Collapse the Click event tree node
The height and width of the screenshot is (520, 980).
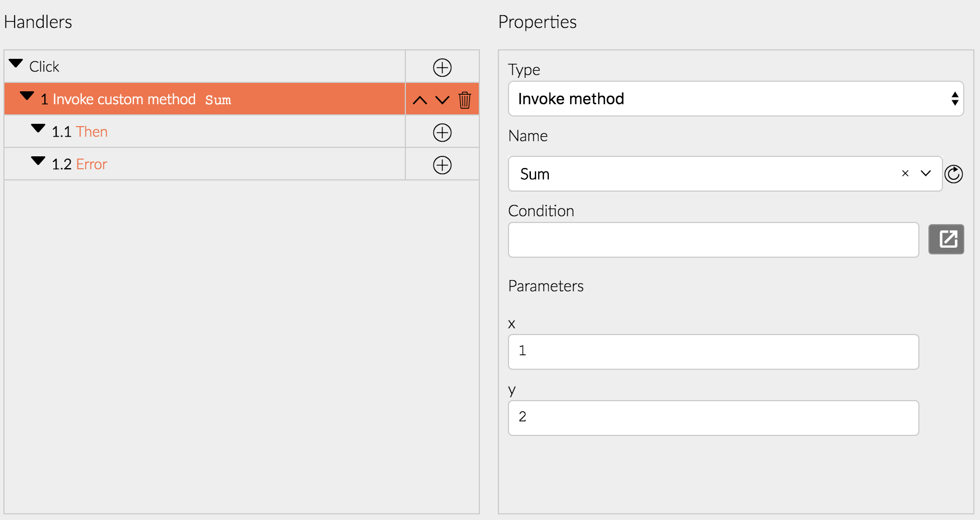tap(16, 63)
